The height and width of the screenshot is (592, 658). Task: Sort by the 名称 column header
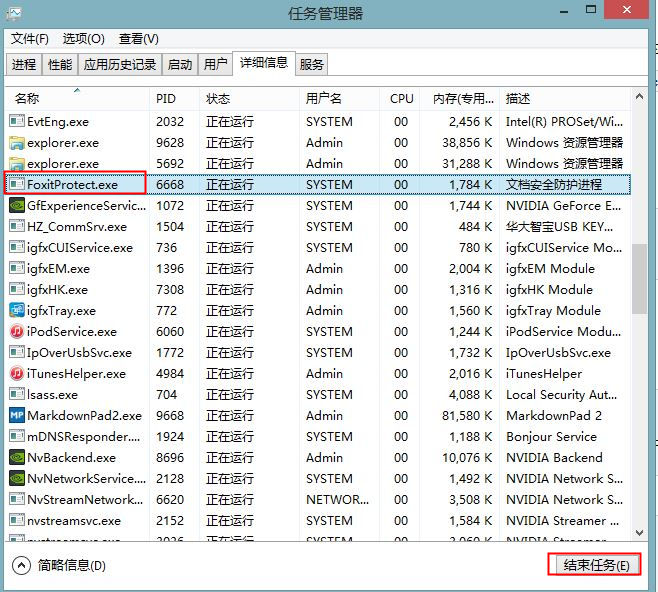[x=77, y=98]
